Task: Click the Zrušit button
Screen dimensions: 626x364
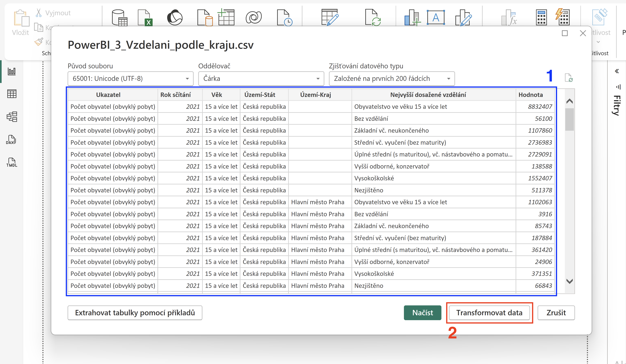Action: coord(556,313)
